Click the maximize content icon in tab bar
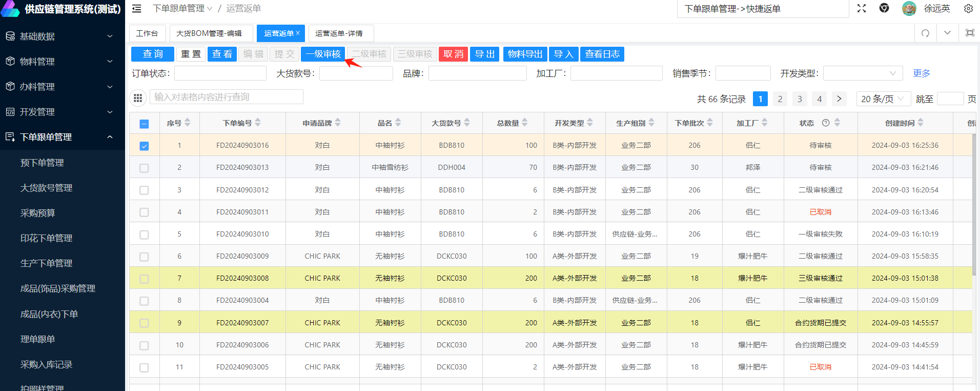Viewport: 980px width, 391px height. point(970,33)
